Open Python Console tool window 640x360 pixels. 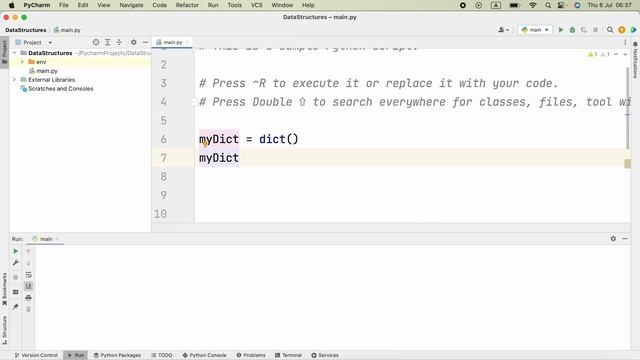pyautogui.click(x=204, y=355)
